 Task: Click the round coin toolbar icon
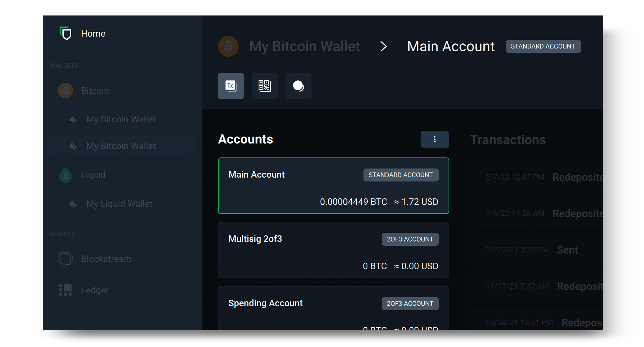tap(298, 86)
